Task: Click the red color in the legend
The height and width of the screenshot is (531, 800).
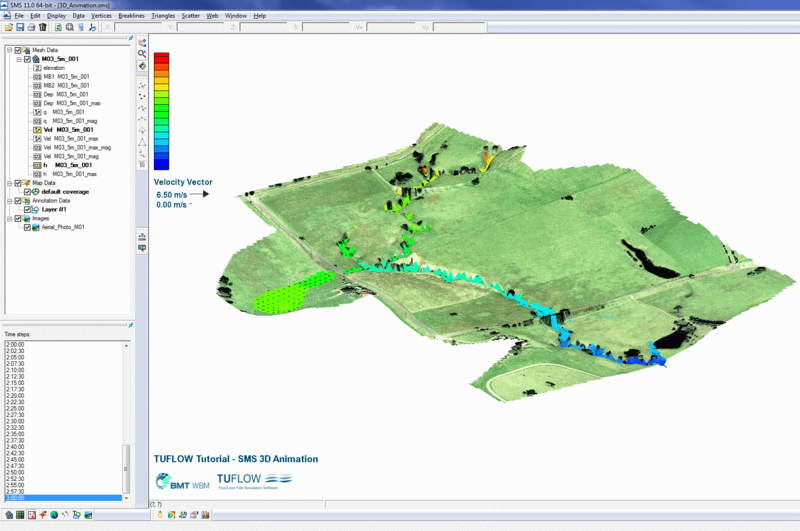Action: [x=161, y=58]
